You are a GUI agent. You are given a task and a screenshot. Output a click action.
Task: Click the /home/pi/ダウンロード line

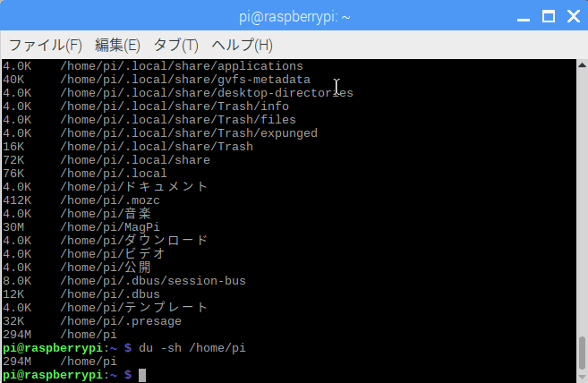105,241
